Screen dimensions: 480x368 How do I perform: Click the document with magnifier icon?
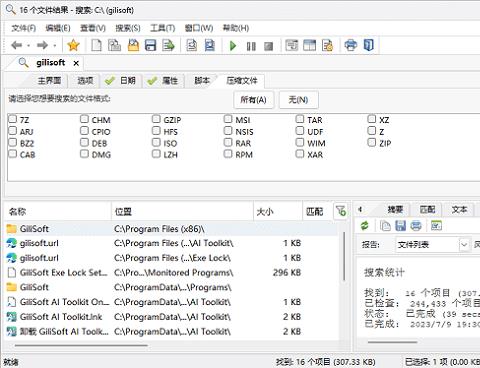click(x=192, y=45)
